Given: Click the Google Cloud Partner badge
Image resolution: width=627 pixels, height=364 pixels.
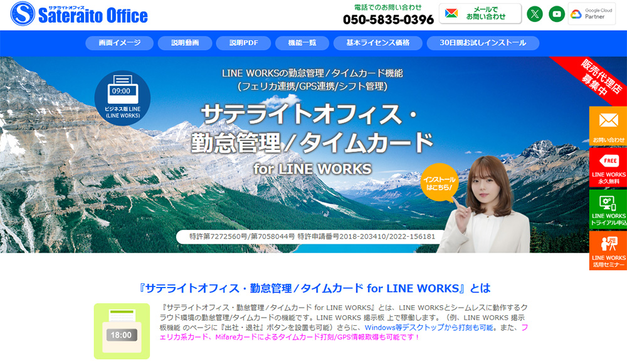Looking at the screenshot, I should coord(592,14).
